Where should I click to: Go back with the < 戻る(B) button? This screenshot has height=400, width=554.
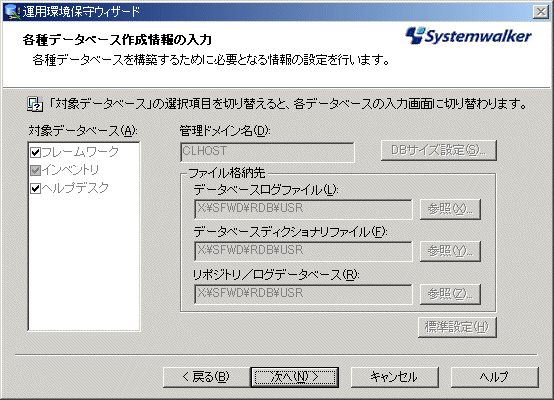click(206, 377)
